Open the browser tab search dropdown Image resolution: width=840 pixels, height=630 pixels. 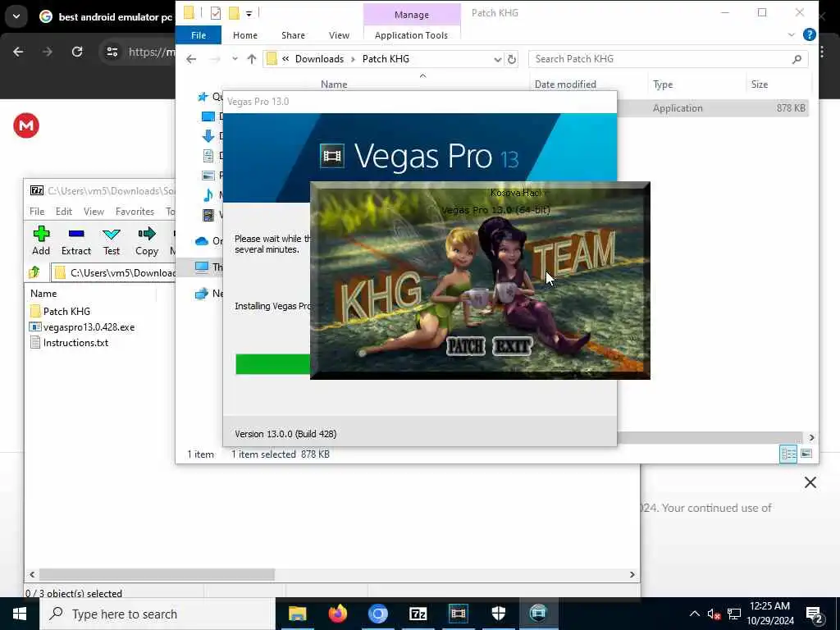tap(16, 16)
